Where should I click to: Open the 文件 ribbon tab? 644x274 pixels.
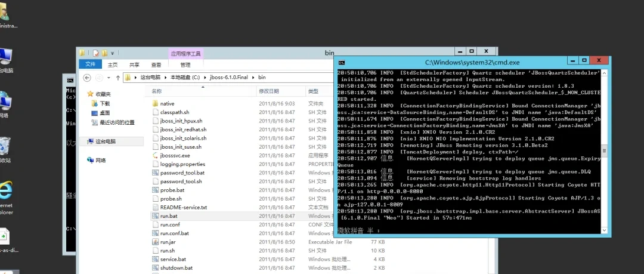pyautogui.click(x=91, y=64)
